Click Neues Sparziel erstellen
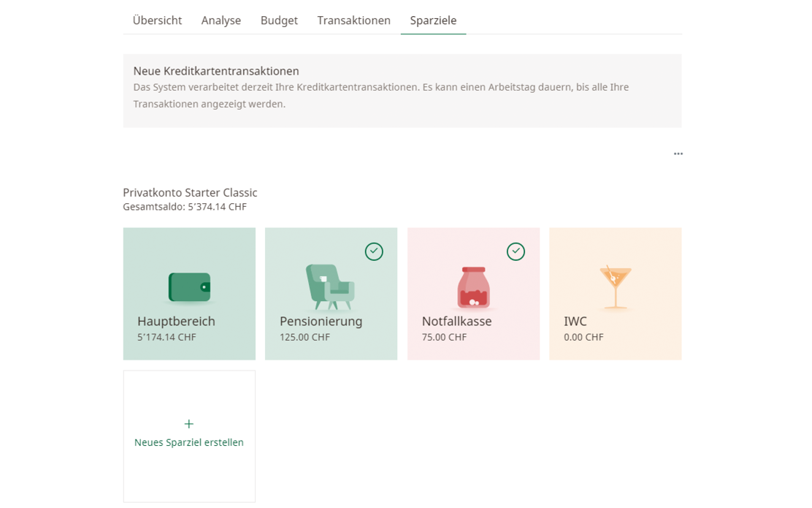 [x=189, y=442]
